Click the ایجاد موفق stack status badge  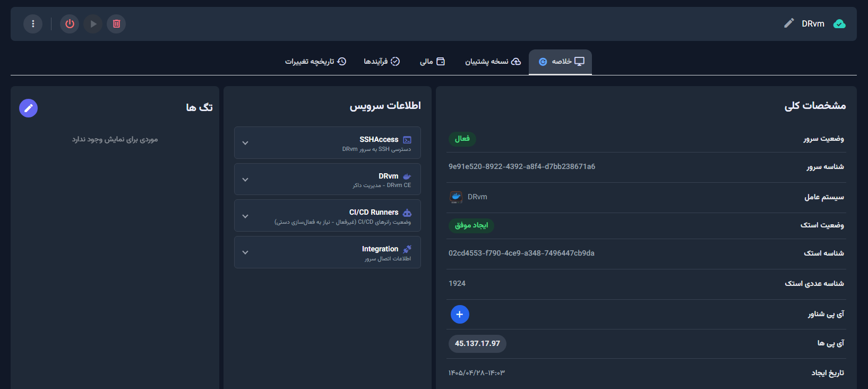(471, 225)
